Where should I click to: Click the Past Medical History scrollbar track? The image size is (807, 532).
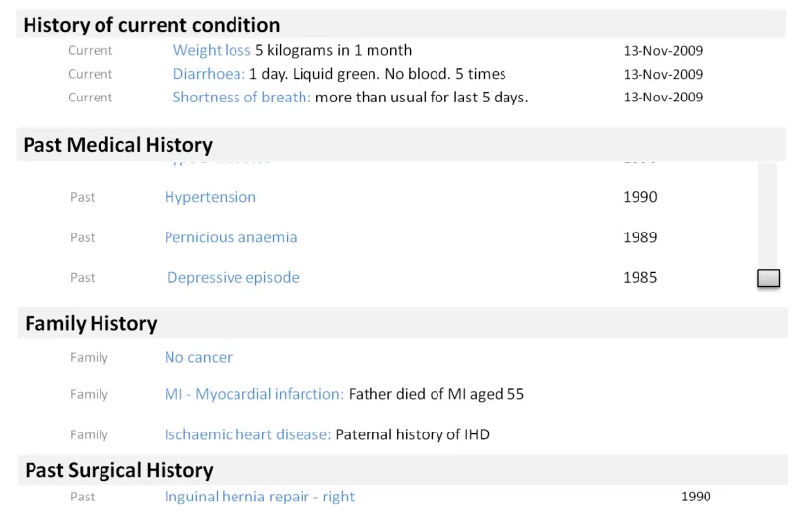pyautogui.click(x=768, y=212)
